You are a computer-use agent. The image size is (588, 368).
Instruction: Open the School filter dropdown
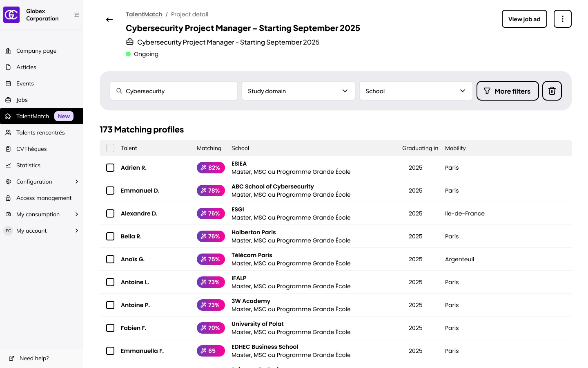(416, 91)
